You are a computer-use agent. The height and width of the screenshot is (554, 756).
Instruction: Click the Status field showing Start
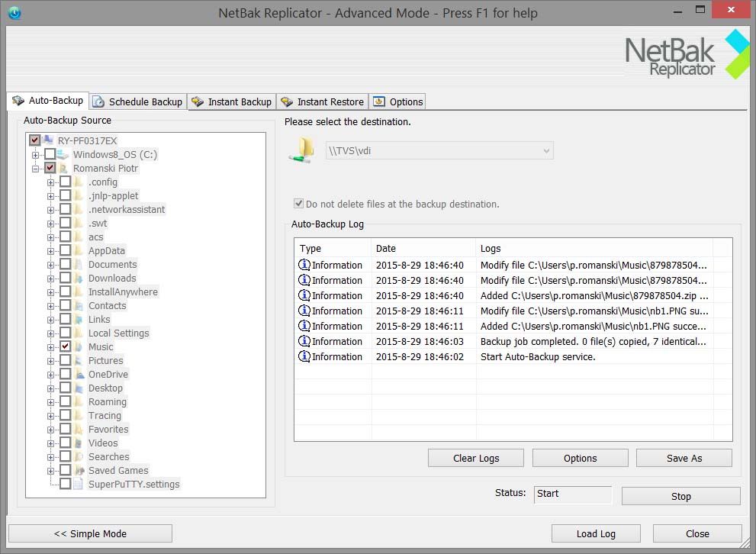pyautogui.click(x=573, y=494)
